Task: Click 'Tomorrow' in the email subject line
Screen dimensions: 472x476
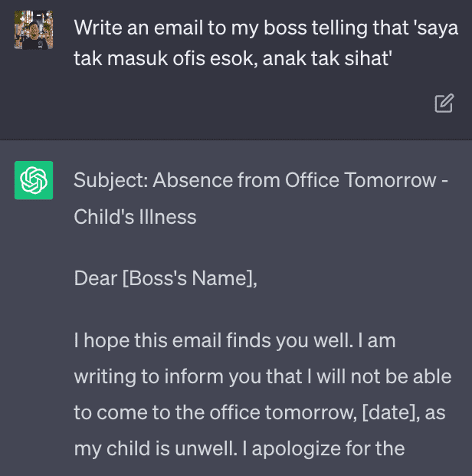Action: (x=390, y=180)
